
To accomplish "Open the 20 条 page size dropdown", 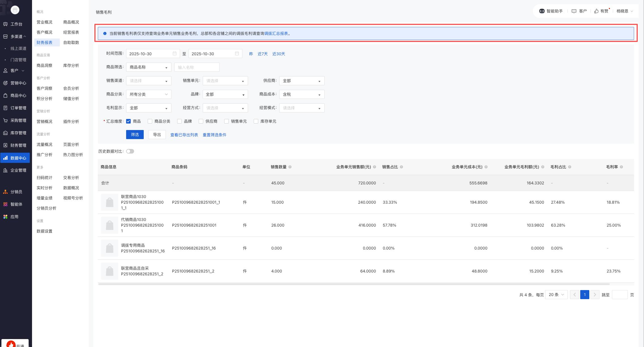I will pyautogui.click(x=556, y=295).
